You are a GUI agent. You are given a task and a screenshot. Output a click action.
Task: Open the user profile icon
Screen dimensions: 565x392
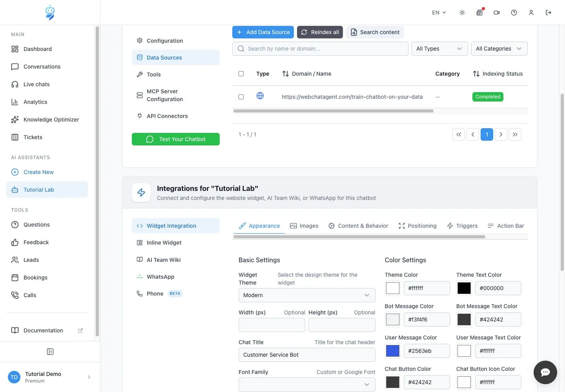click(531, 13)
